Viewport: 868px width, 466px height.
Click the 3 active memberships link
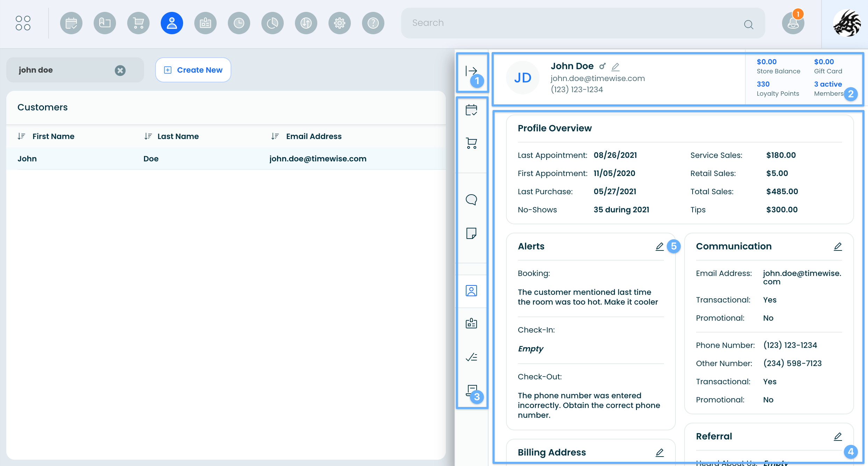pyautogui.click(x=828, y=84)
